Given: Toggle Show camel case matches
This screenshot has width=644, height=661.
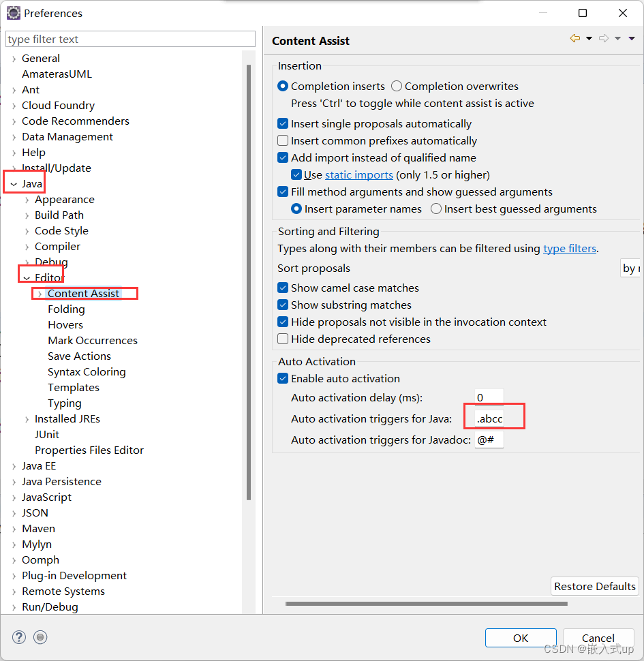Looking at the screenshot, I should pos(283,288).
